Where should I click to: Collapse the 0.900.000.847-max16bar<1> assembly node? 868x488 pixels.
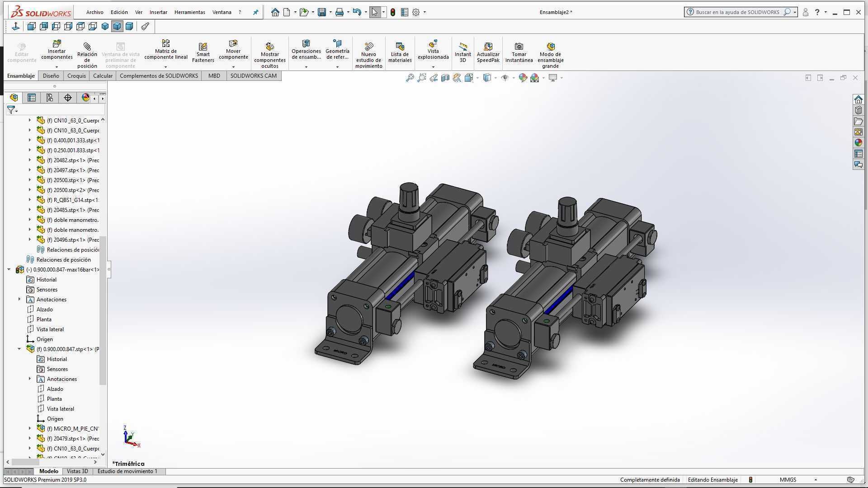pos(9,270)
